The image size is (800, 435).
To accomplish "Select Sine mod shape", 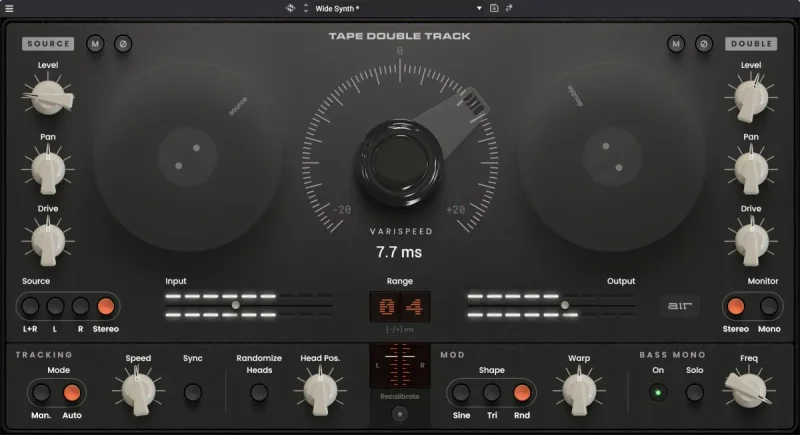I will point(461,393).
